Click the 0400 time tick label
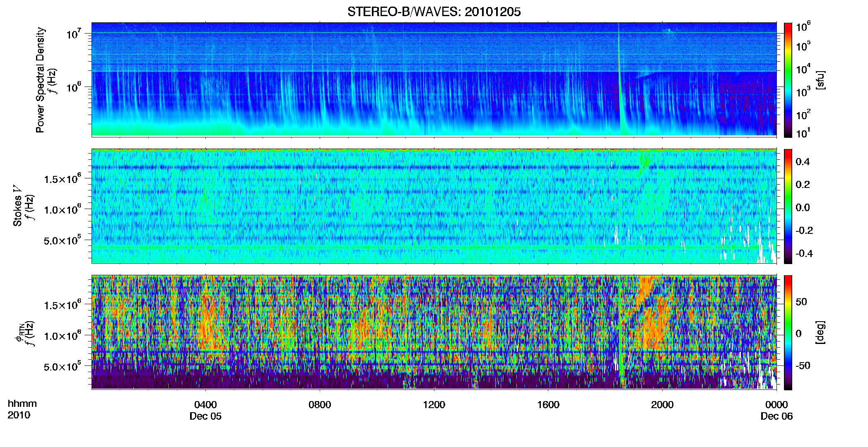868x447 pixels. 205,405
